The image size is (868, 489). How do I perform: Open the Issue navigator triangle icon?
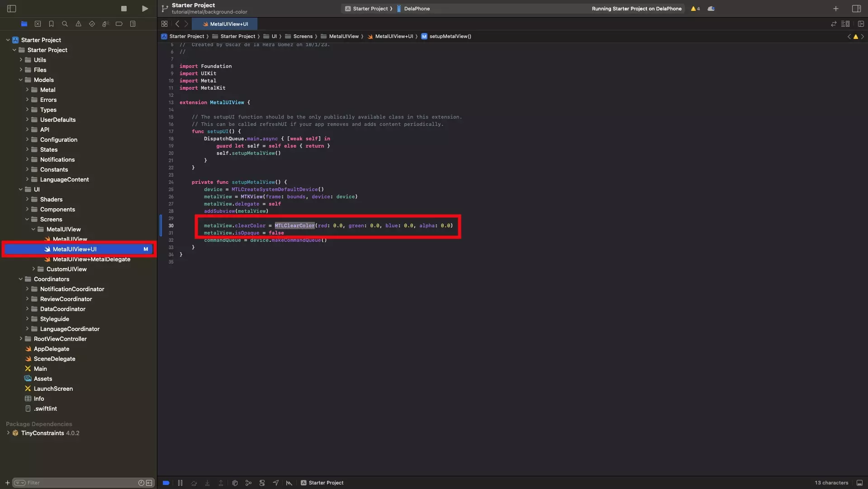click(x=78, y=24)
